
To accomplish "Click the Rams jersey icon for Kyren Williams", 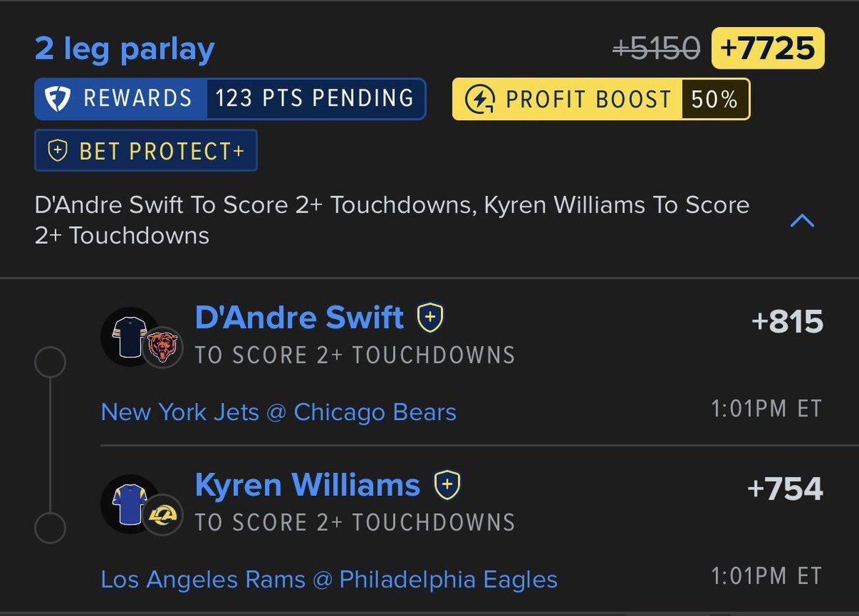I will tap(130, 503).
